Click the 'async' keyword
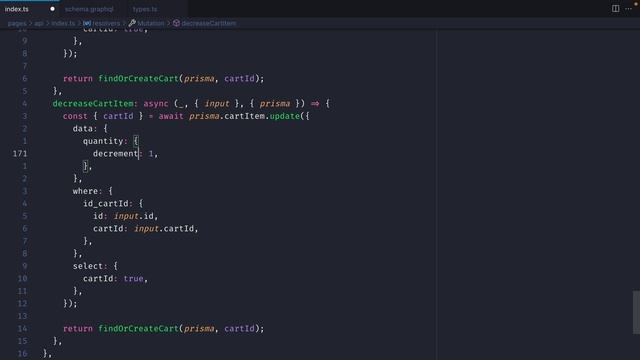This screenshot has width=640, height=360. 156,104
